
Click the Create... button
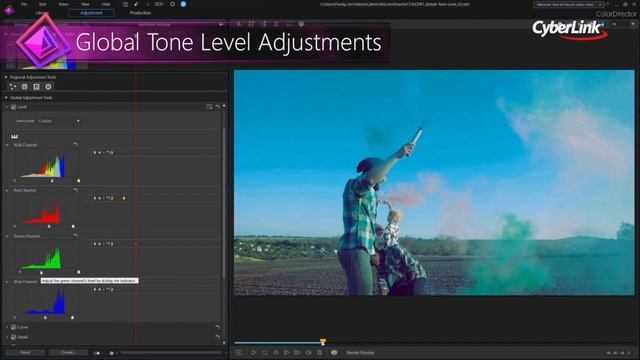[68, 352]
